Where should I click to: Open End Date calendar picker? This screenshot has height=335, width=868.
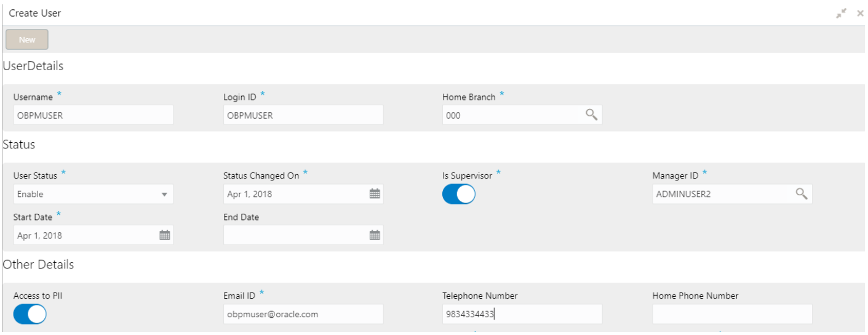pyautogui.click(x=374, y=235)
